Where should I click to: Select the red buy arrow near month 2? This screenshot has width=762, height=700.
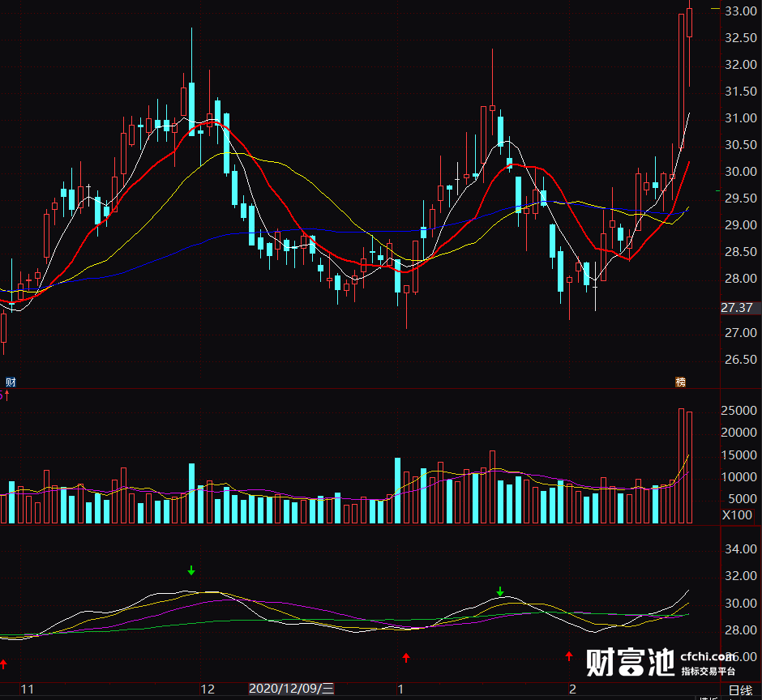tap(569, 656)
